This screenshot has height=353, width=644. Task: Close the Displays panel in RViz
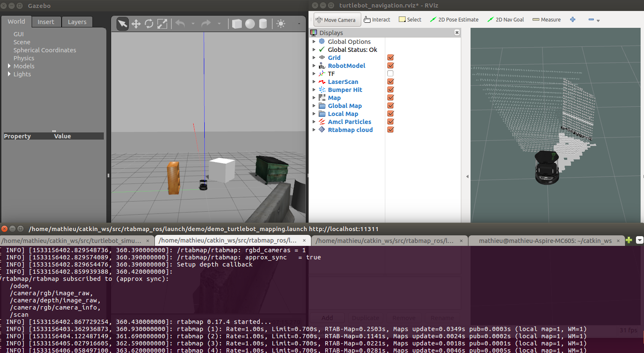(457, 32)
